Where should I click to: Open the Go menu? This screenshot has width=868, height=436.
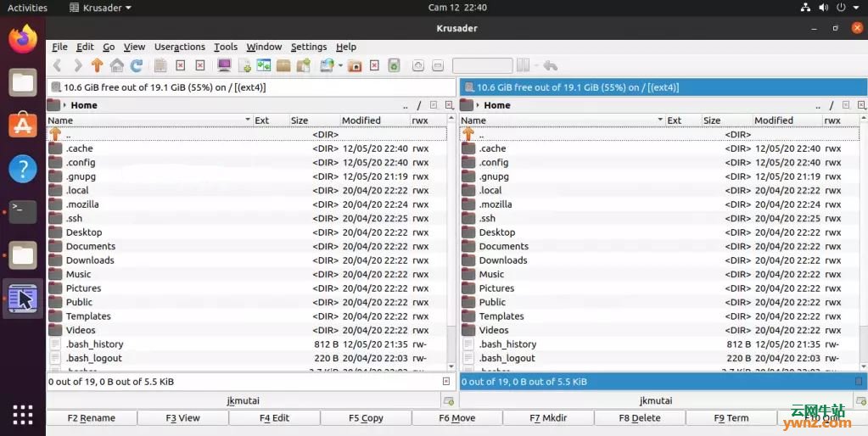point(109,47)
